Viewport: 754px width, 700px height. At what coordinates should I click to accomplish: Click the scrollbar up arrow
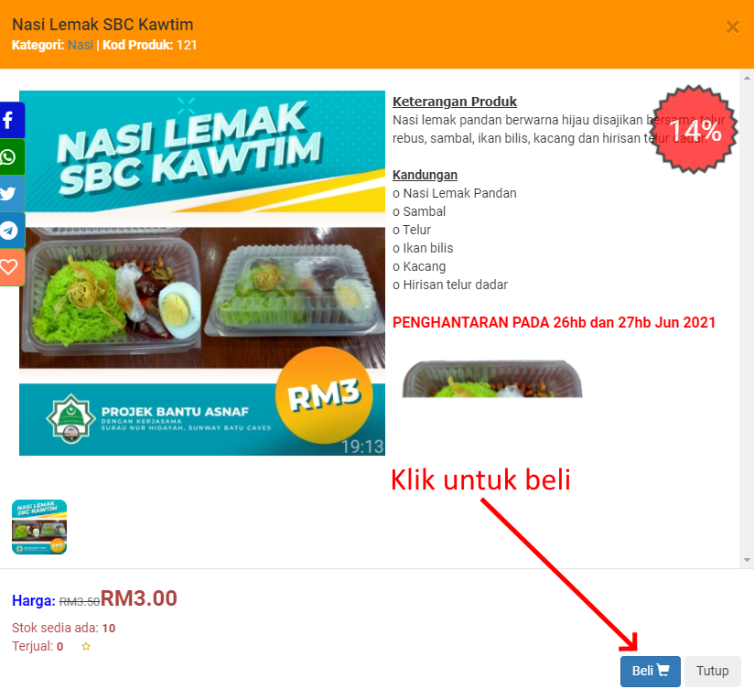pyautogui.click(x=747, y=78)
